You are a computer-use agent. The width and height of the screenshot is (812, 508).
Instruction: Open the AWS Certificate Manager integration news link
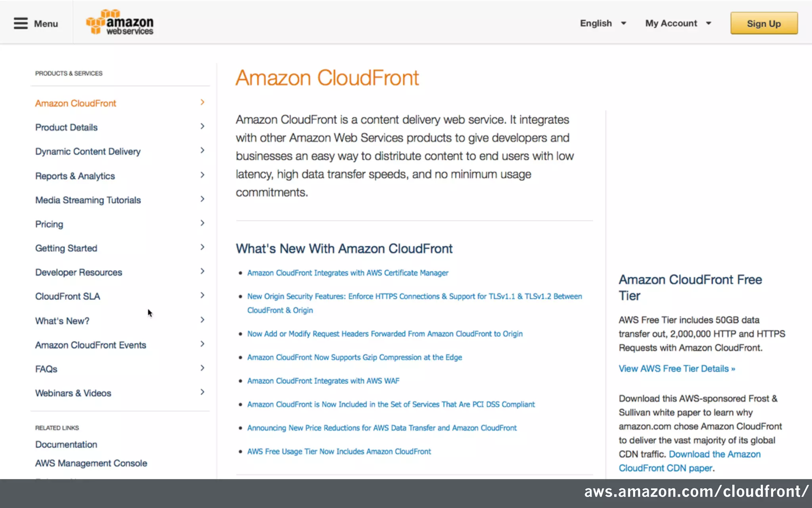[x=348, y=273]
